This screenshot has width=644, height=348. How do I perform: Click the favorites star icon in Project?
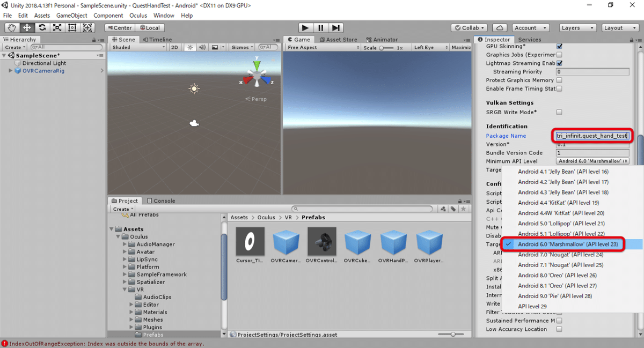(464, 209)
